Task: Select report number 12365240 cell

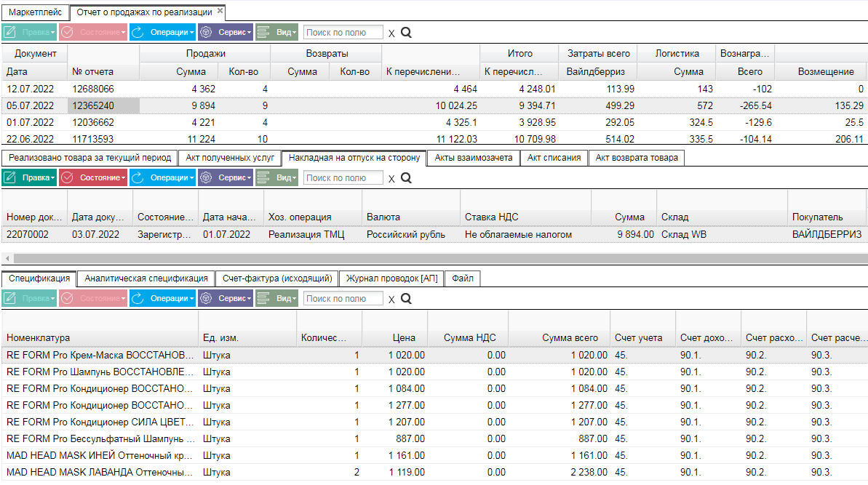Action: click(103, 105)
